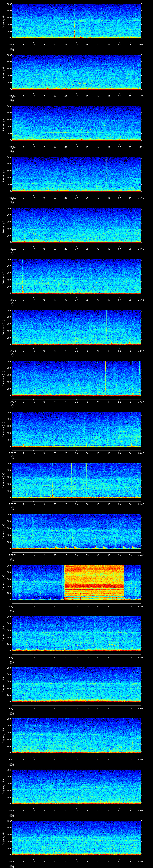The image size is (153, 868).
Task: Click the '17:32:00' time label
Action: (12, 198)
